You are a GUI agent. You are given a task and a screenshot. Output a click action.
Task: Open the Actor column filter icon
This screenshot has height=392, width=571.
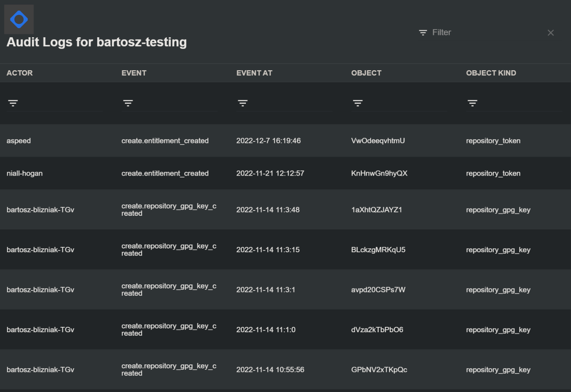(x=13, y=103)
